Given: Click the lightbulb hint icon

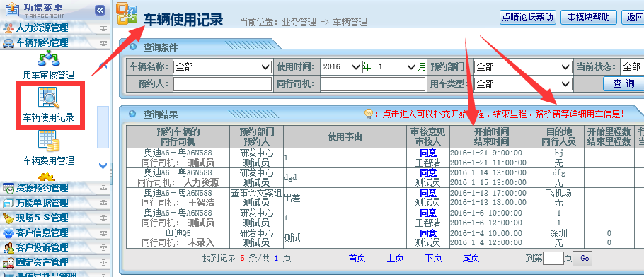Looking at the screenshot, I should 369,114.
